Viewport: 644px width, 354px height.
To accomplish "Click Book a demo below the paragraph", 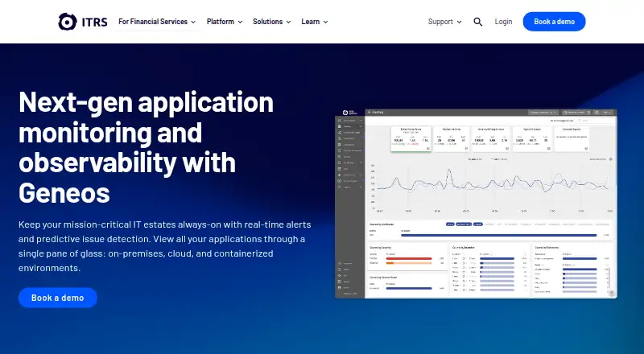I will pos(58,298).
